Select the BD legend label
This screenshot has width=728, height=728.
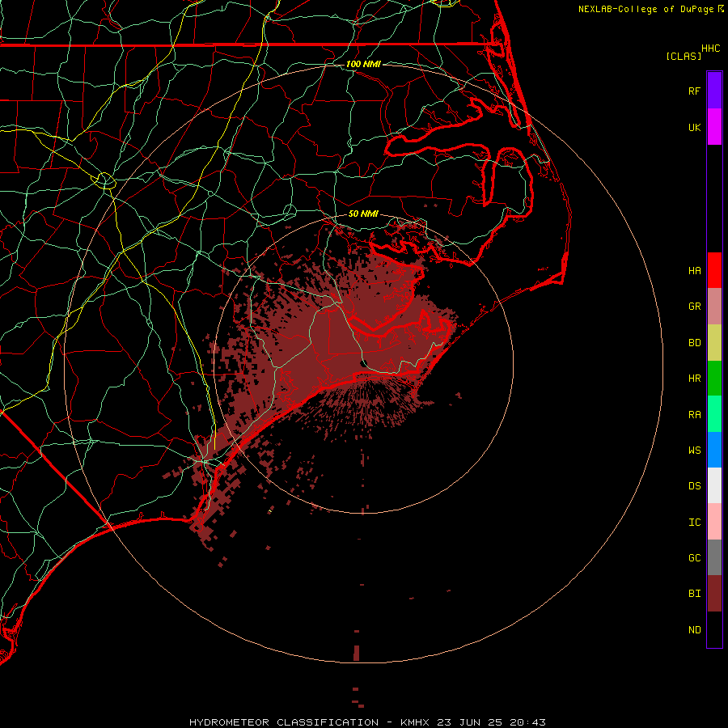coord(694,343)
